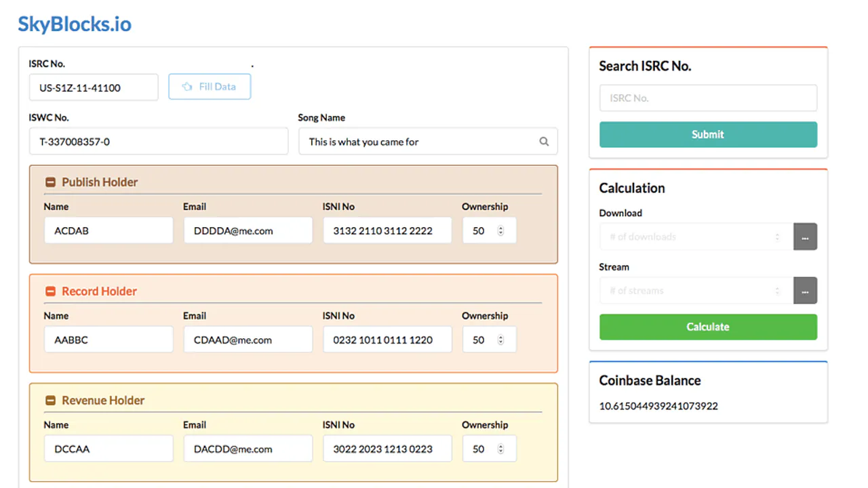Screen dimensions: 868x488
Task: Edit Record Holder name AABBC
Action: coord(108,340)
